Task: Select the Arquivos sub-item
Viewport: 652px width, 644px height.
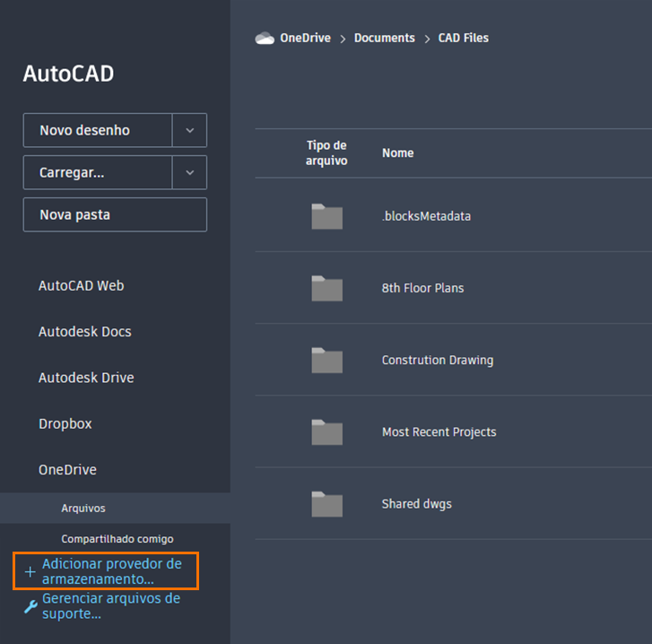Action: [115, 508]
